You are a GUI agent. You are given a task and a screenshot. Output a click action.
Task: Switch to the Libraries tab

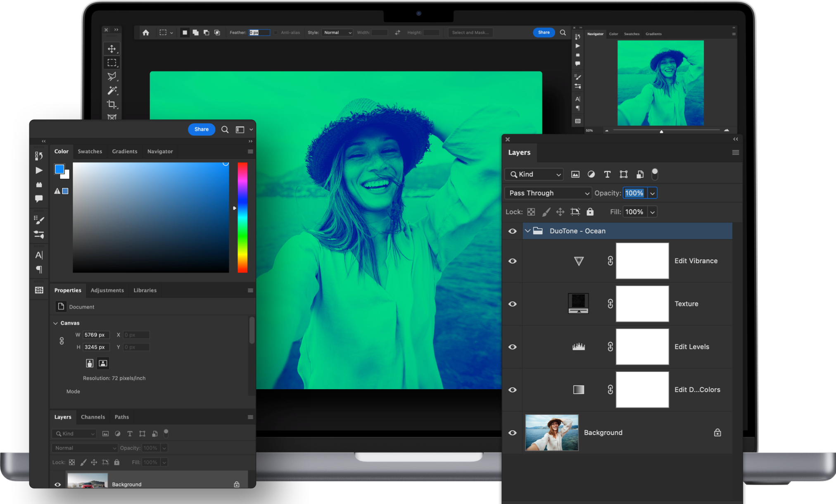[x=145, y=290]
